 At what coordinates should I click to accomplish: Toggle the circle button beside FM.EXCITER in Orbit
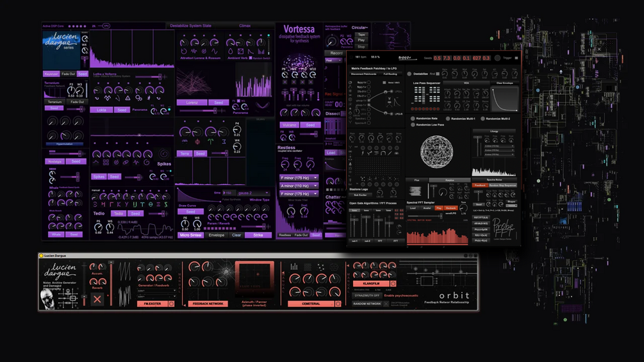tap(171, 304)
